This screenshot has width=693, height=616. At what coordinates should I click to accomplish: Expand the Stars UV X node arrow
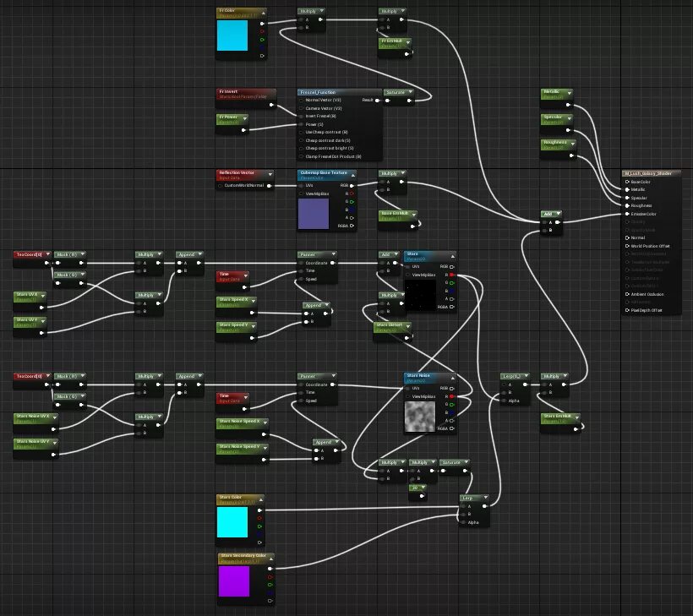point(43,296)
